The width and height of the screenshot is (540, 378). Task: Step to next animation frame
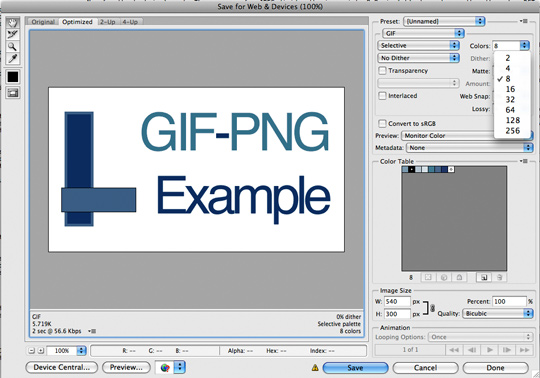507,350
